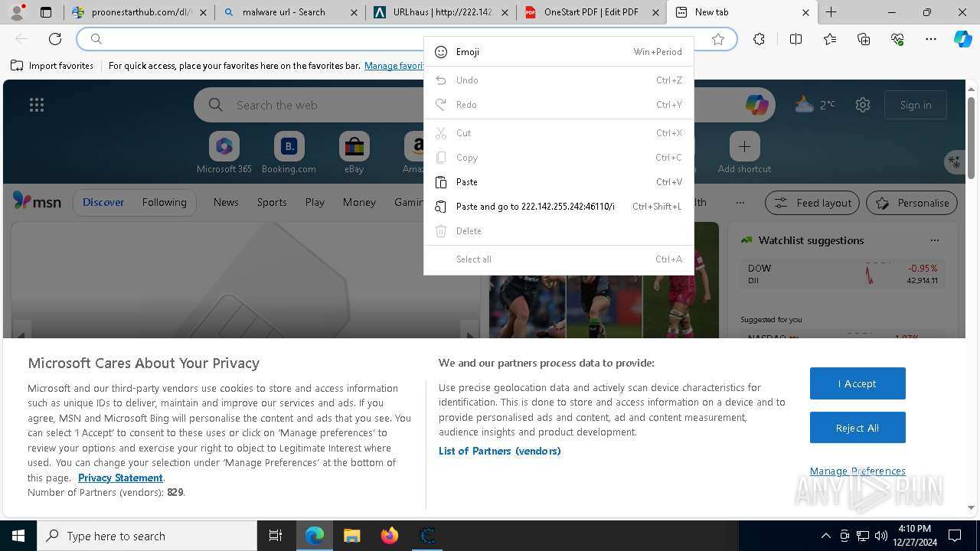Refresh the page with the reload icon
This screenshot has width=980, height=551.
point(55,39)
